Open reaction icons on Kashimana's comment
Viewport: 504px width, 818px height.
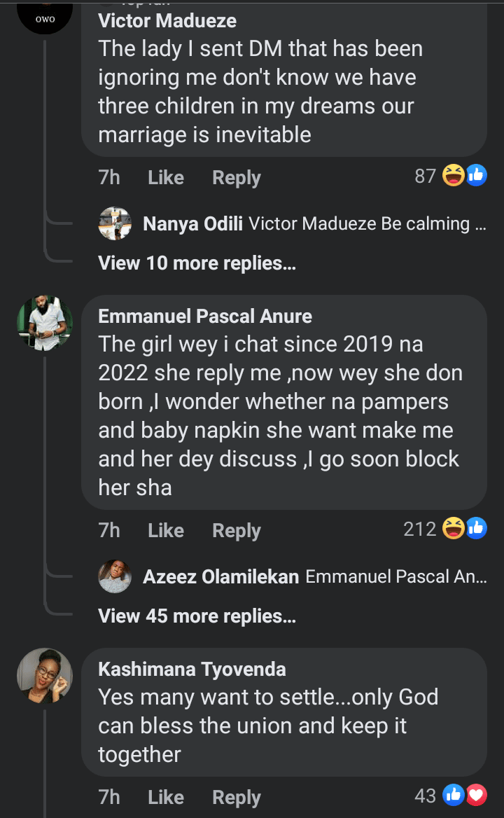point(465,796)
